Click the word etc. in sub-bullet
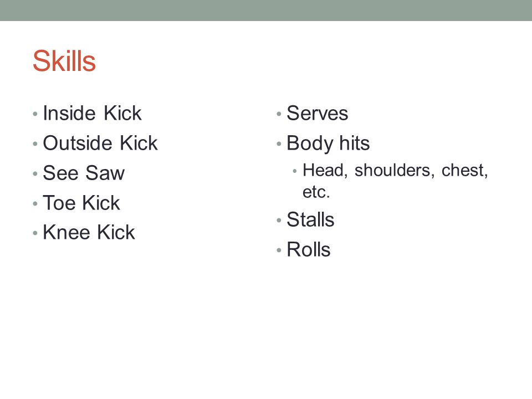 click(316, 192)
